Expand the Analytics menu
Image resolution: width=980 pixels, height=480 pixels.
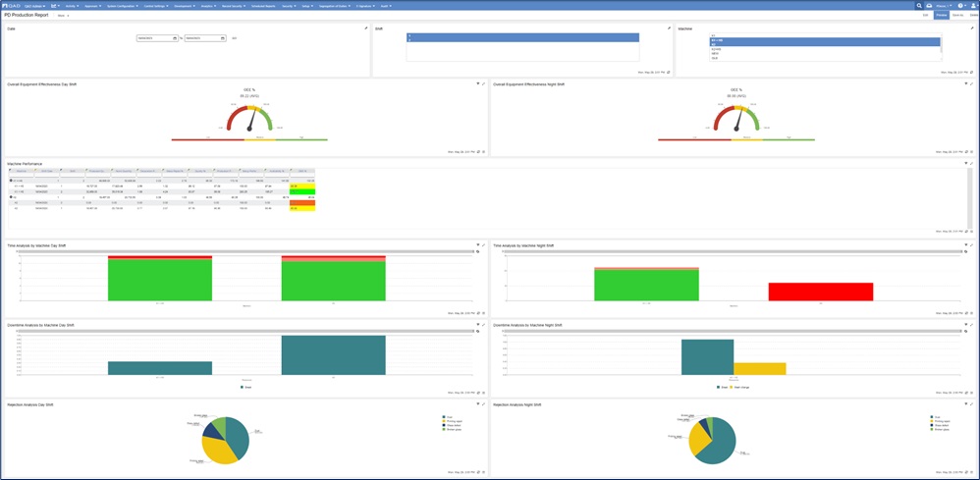click(208, 6)
